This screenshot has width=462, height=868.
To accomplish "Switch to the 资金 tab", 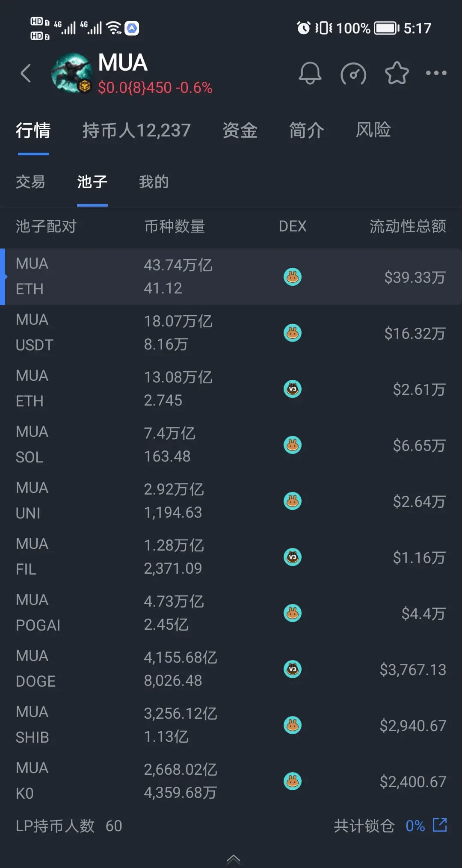I will tap(240, 130).
